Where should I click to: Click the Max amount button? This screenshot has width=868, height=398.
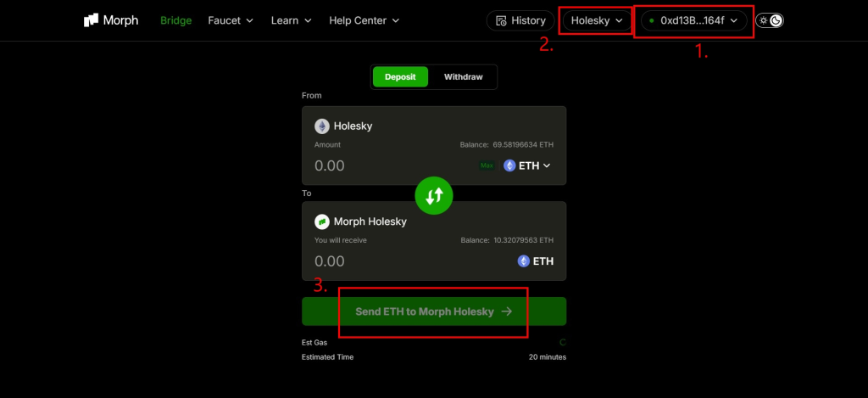487,165
